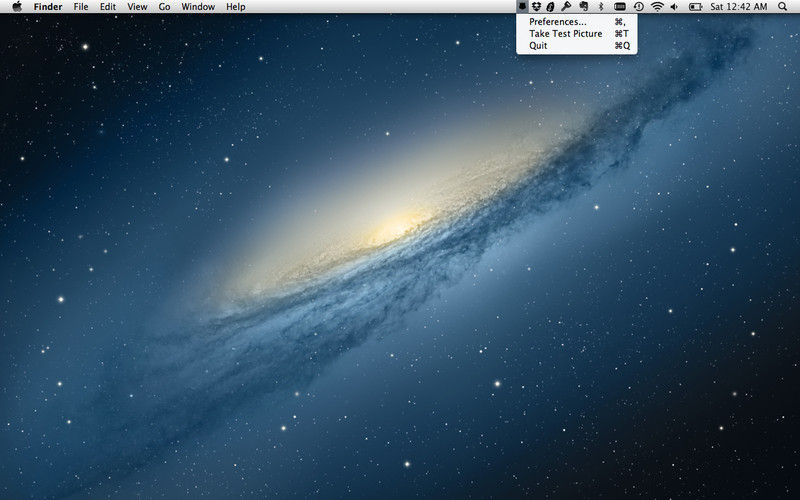This screenshot has width=800, height=500.
Task: Open the Window menu
Action: coord(198,7)
